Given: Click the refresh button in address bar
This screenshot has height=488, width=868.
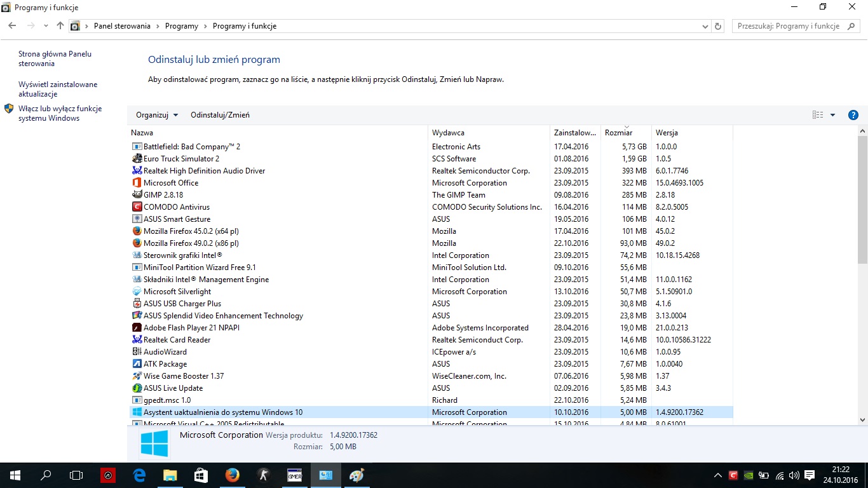Looking at the screenshot, I should 718,26.
